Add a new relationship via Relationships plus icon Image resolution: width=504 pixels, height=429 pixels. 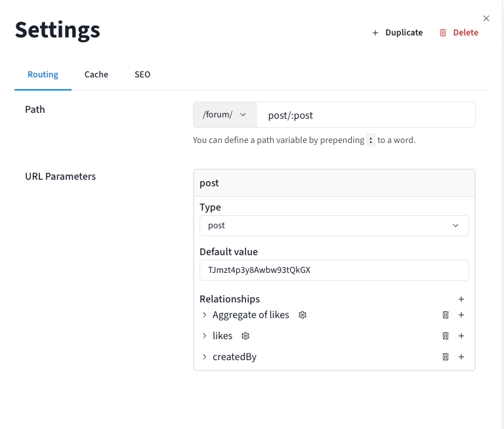pos(461,299)
